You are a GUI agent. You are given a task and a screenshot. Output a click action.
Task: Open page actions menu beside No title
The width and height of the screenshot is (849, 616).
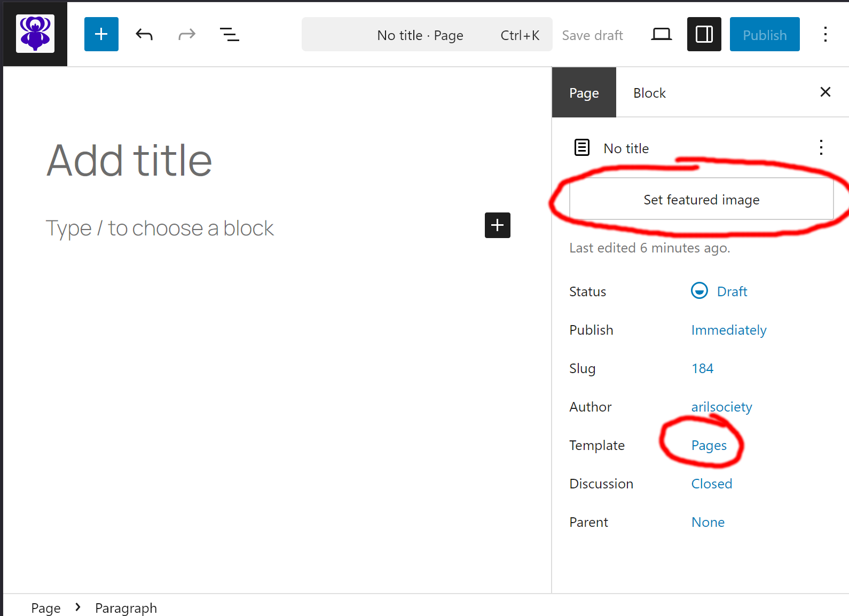pyautogui.click(x=821, y=148)
